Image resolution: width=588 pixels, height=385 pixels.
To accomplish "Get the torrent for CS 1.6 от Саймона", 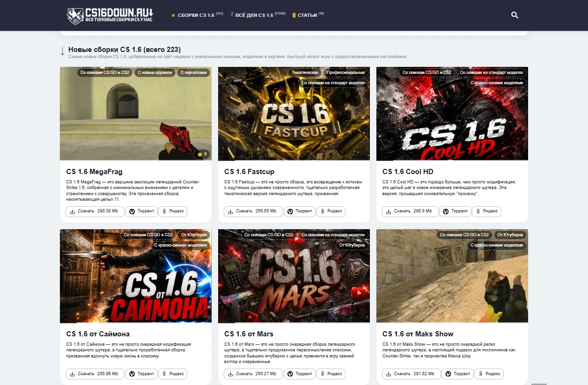I will [141, 374].
